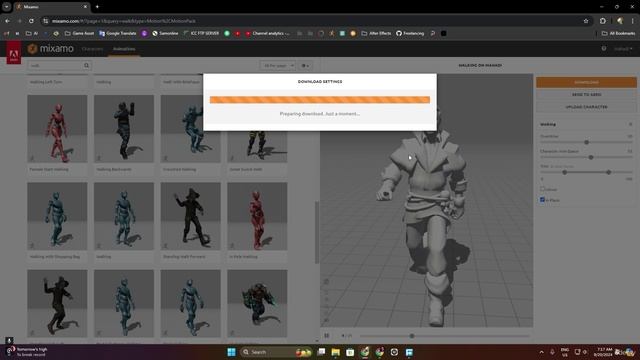Open the tab search dropdown arrow
The width and height of the screenshot is (640, 360).
click(7, 7)
